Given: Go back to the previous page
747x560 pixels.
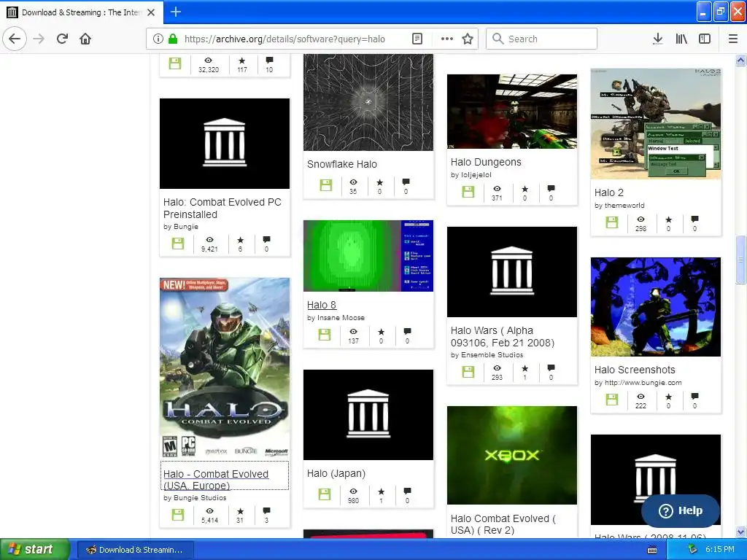Looking at the screenshot, I should click(x=15, y=39).
